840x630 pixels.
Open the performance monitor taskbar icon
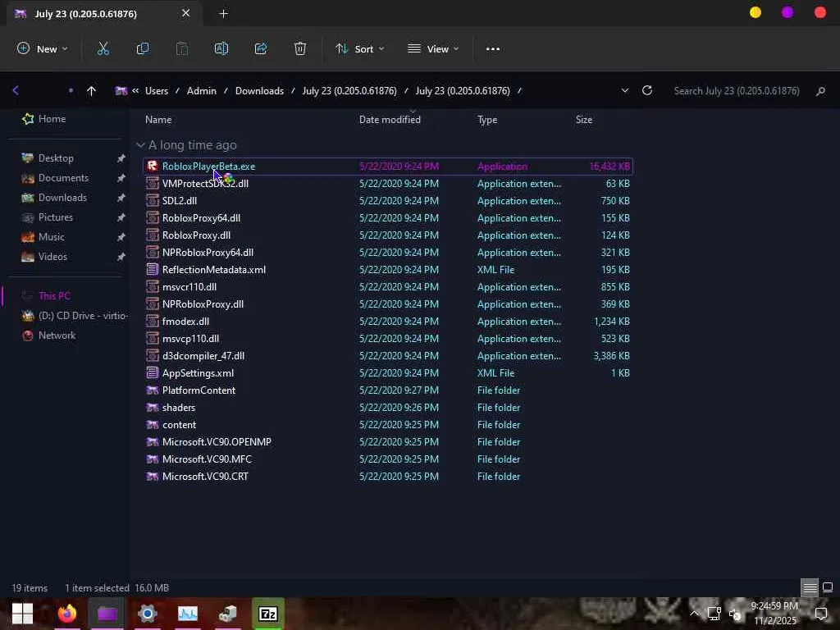click(x=188, y=614)
